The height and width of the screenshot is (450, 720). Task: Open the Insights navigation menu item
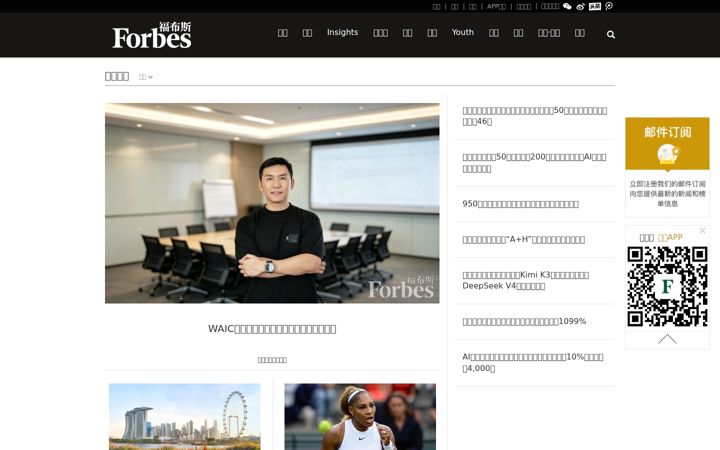coord(342,32)
